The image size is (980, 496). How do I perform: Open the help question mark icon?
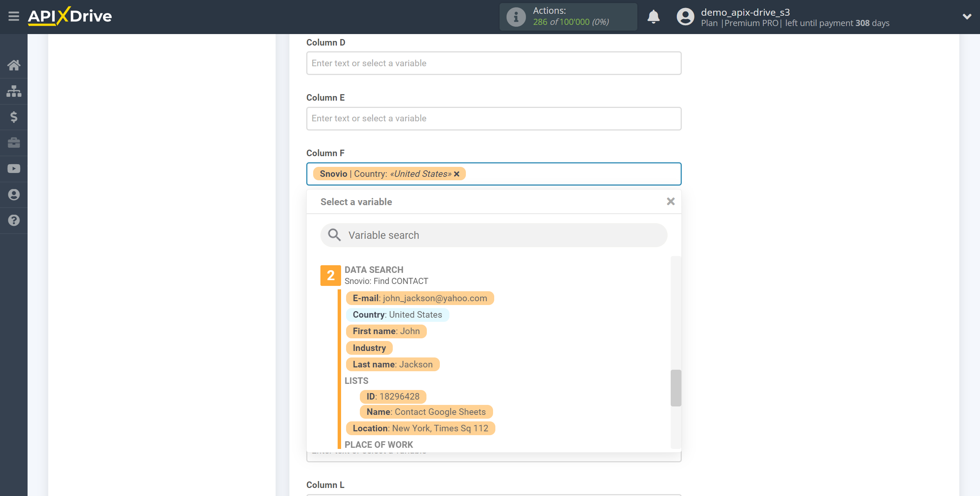14,220
